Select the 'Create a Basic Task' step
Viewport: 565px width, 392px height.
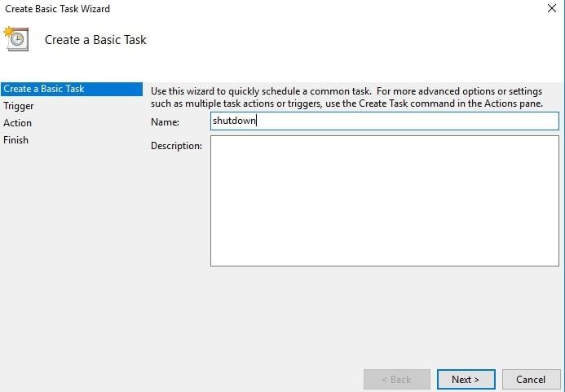pyautogui.click(x=44, y=89)
